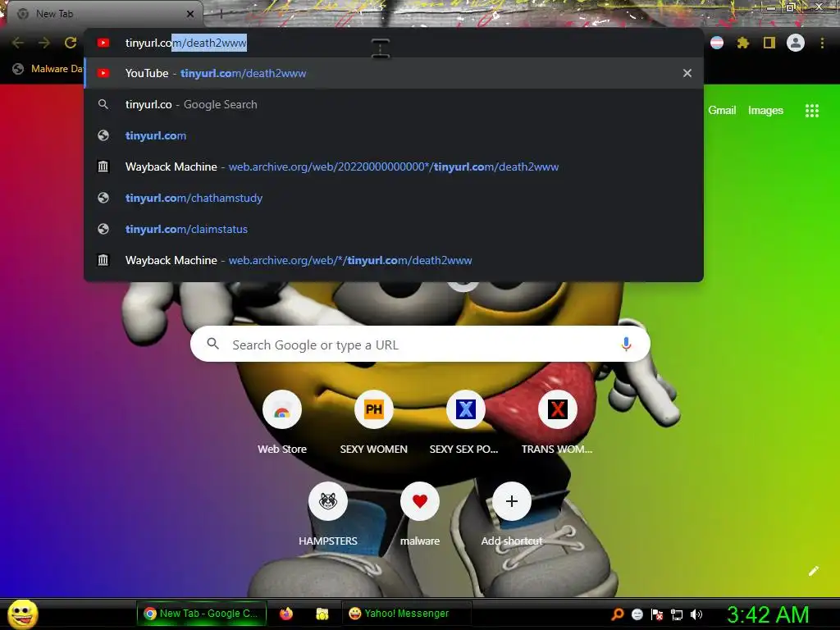Open the Malware bookmark in bookmarks bar
Image resolution: width=840 pixels, height=630 pixels.
48,69
